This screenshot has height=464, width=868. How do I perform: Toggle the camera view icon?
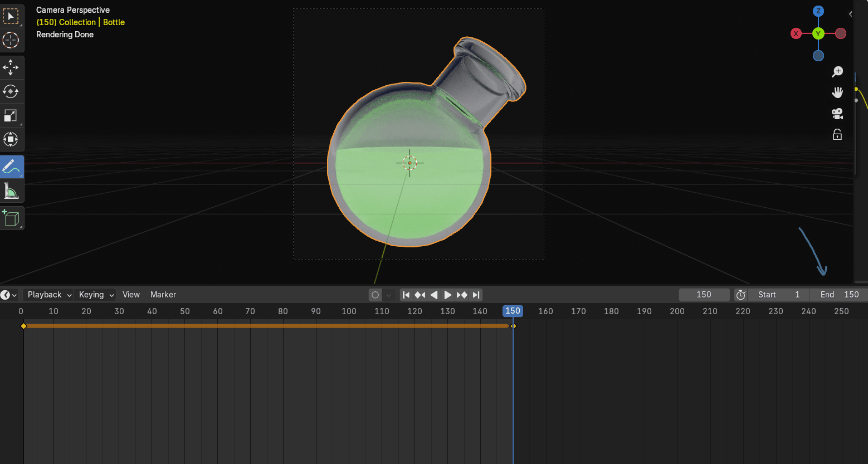pos(837,114)
